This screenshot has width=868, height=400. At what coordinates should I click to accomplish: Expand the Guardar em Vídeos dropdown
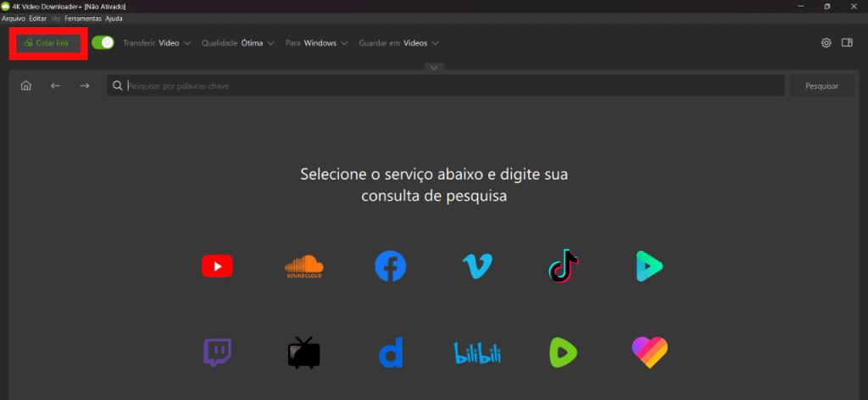(399, 42)
